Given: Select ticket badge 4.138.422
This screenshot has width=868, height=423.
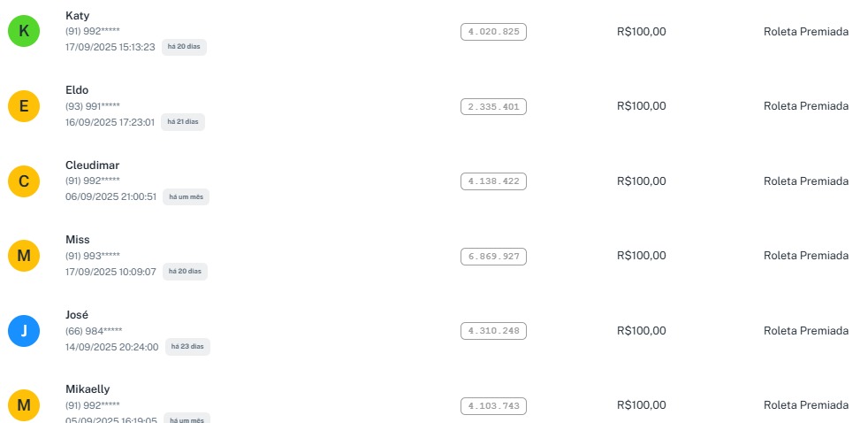Looking at the screenshot, I should [493, 181].
